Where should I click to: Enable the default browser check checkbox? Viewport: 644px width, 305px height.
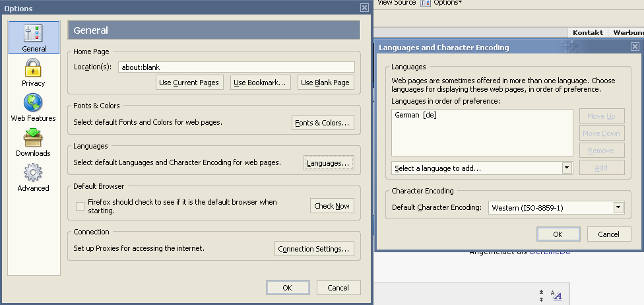pyautogui.click(x=80, y=206)
